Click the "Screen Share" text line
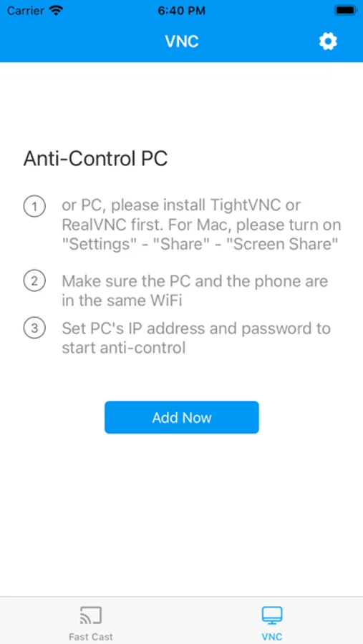363x644 pixels. click(200, 244)
